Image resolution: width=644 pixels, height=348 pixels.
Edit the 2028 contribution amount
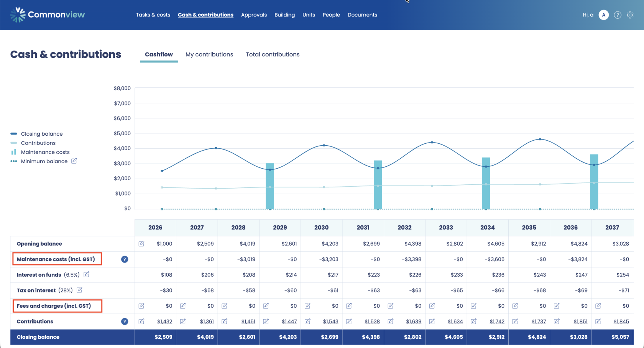coord(224,322)
